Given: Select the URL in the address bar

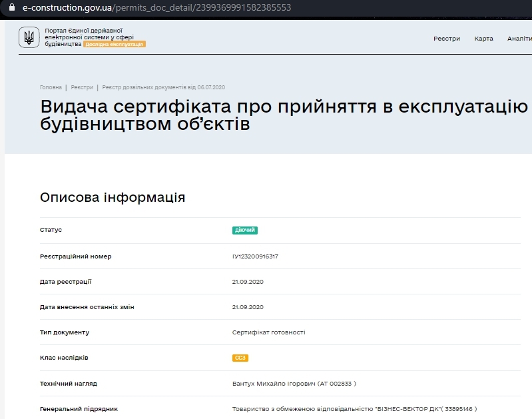Looking at the screenshot, I should (x=156, y=7).
